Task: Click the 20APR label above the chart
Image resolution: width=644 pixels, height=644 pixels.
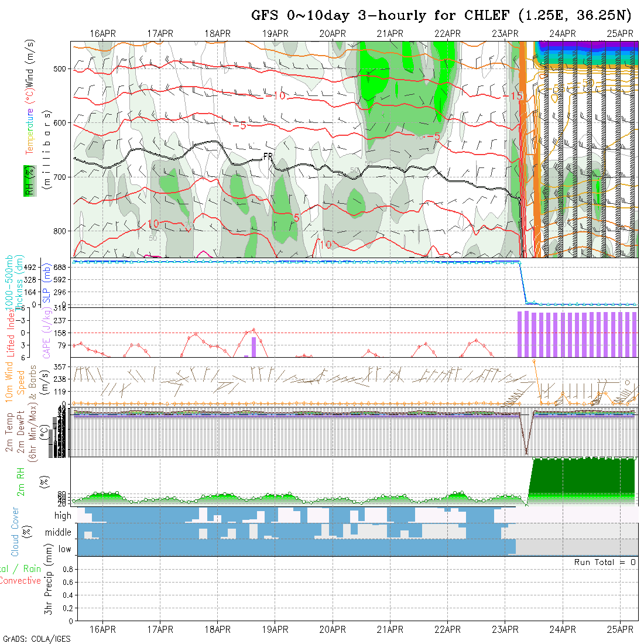Action: (x=333, y=34)
